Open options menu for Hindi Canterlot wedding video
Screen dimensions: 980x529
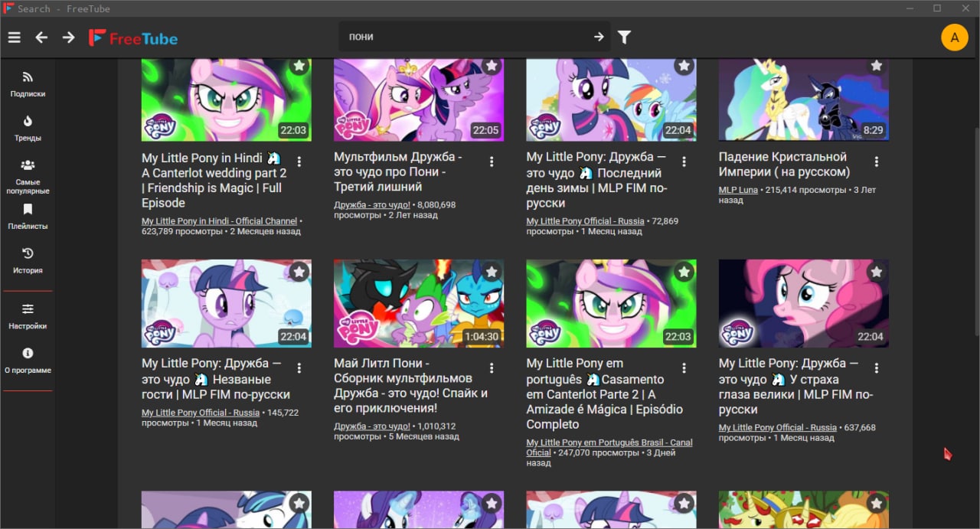point(299,162)
